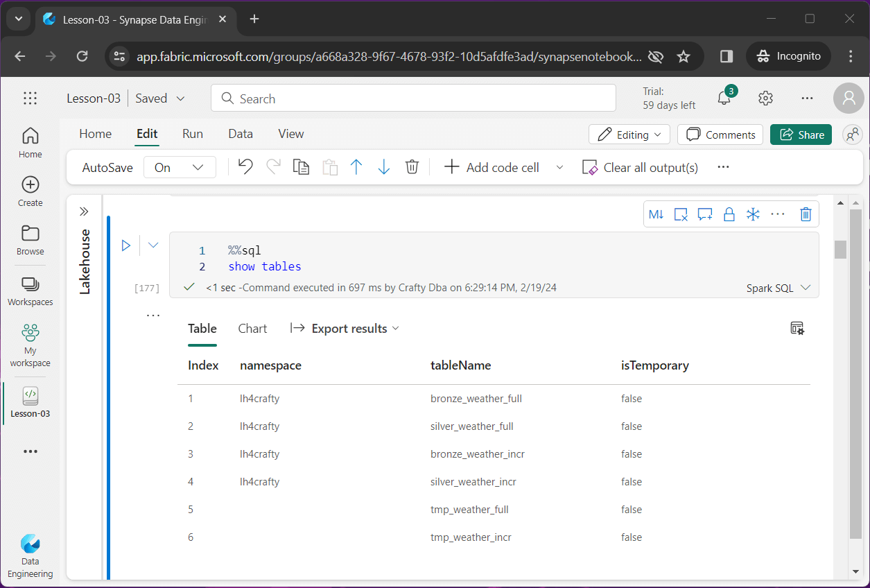
Task: Change the Spark SQL language dropdown
Action: [x=778, y=288]
